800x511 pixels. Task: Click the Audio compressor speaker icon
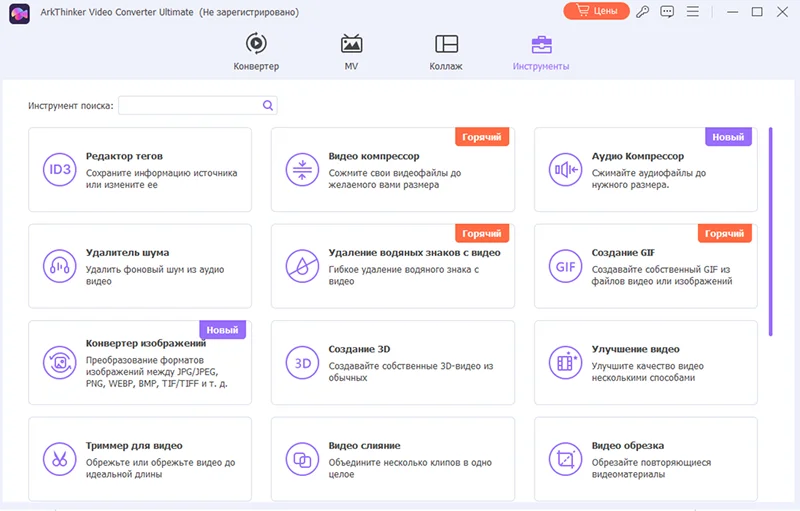click(565, 170)
